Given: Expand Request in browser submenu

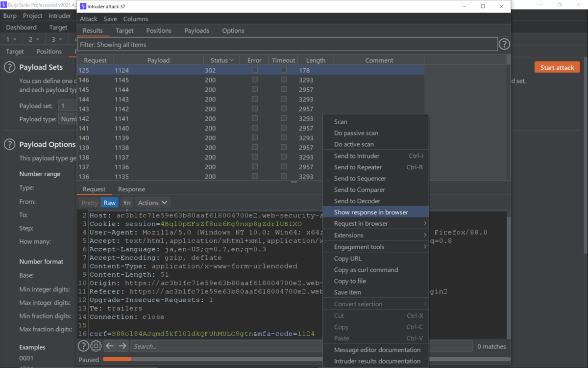Looking at the screenshot, I should [376, 224].
